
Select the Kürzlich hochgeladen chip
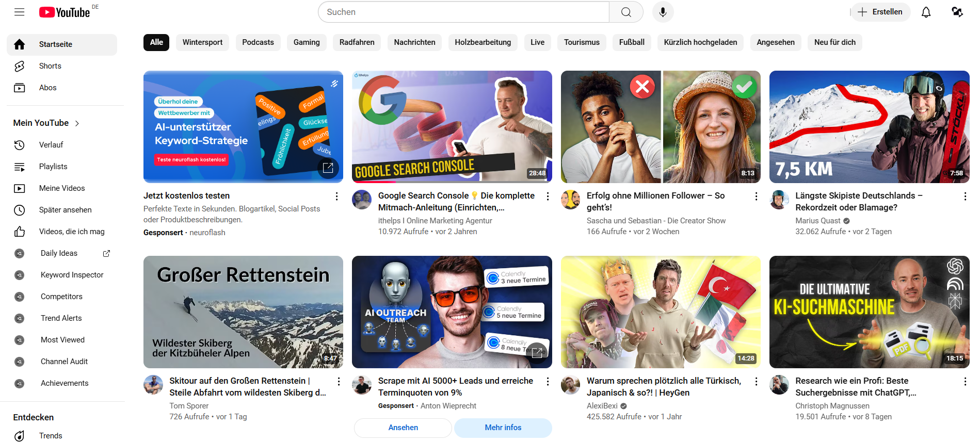pos(700,42)
